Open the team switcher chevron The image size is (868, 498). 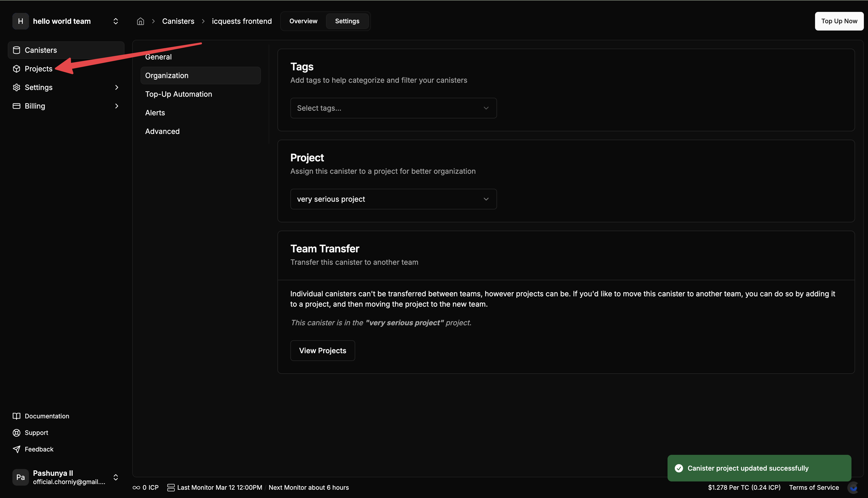tap(115, 21)
